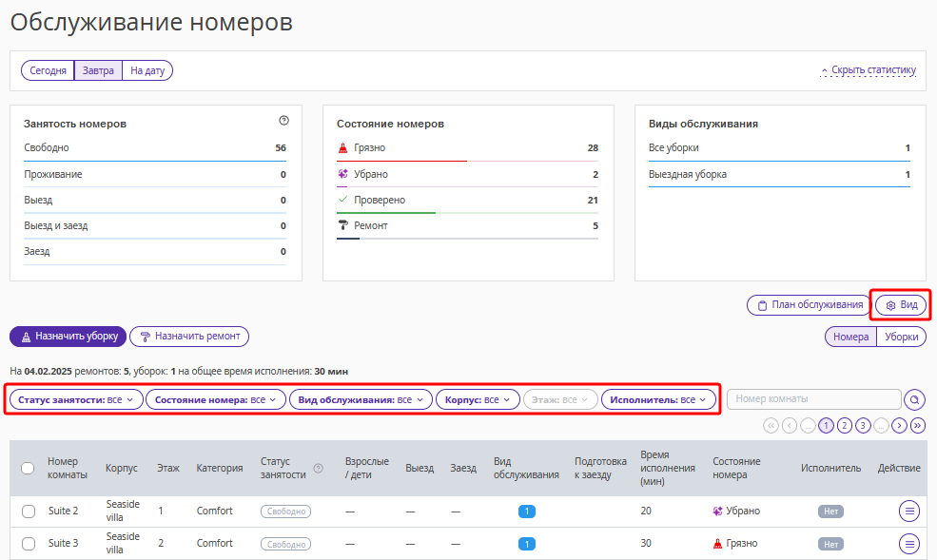Click the Грязно red progress bar
This screenshot has height=560, width=937.
pyautogui.click(x=401, y=162)
